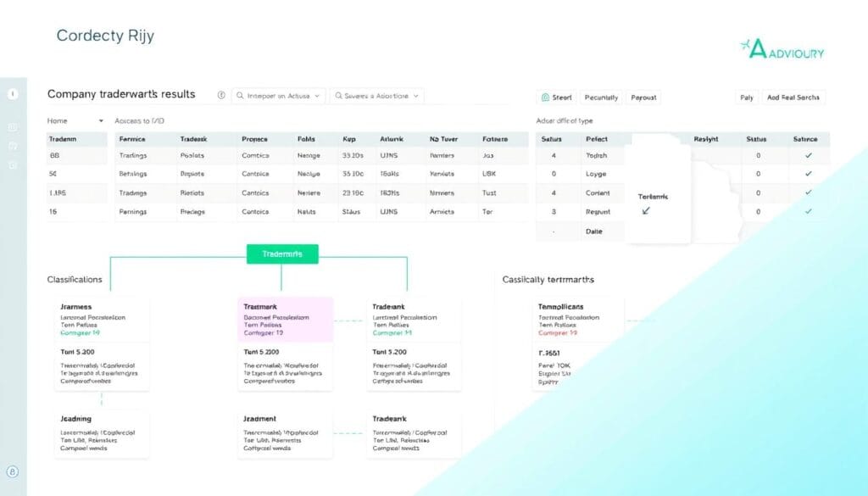Select the Kep column header
This screenshot has width=868, height=496.
(x=348, y=139)
